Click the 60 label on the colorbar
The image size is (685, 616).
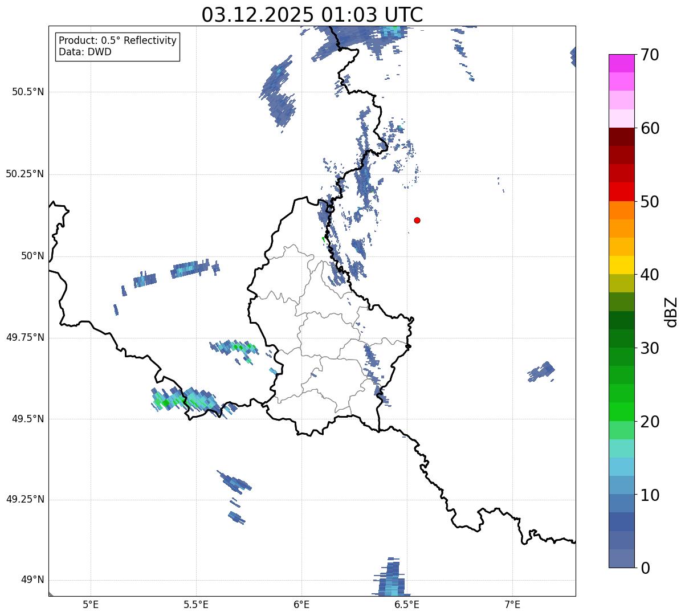pos(650,129)
